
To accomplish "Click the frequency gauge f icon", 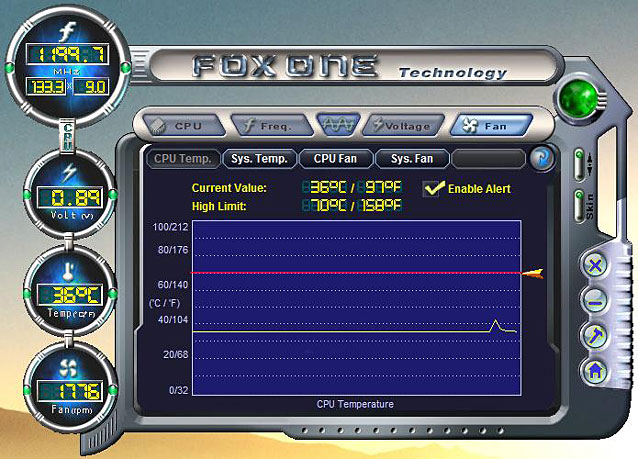I will click(67, 32).
